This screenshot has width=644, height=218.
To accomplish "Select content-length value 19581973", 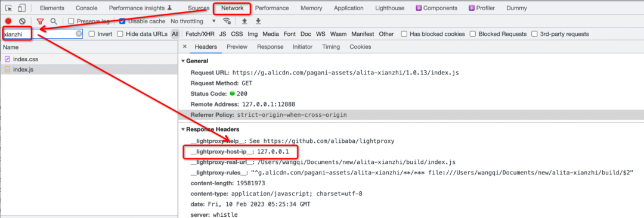I will click(x=250, y=183).
